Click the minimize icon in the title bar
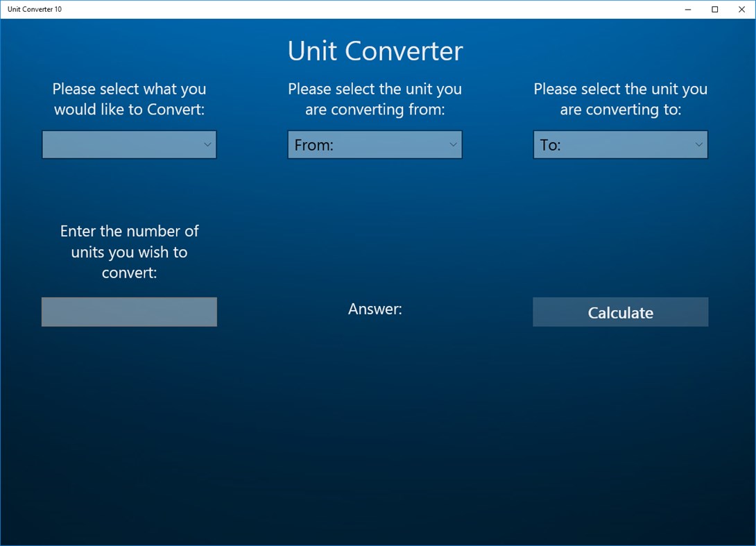The image size is (756, 546). pos(687,9)
